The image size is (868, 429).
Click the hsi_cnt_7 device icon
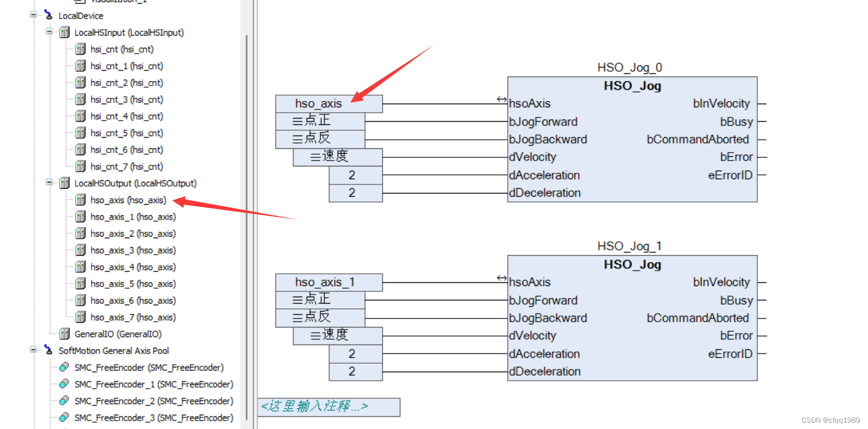pyautogui.click(x=80, y=166)
